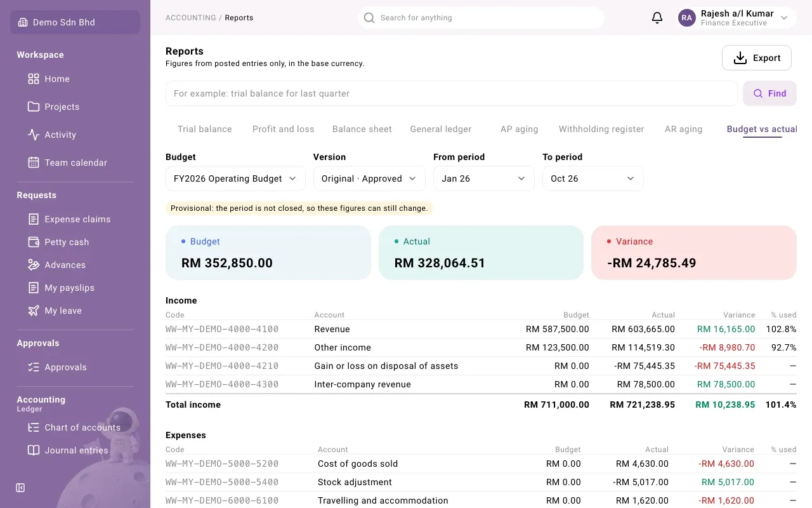This screenshot has height=508, width=812.
Task: Switch to the Profit and loss tab
Action: (284, 129)
